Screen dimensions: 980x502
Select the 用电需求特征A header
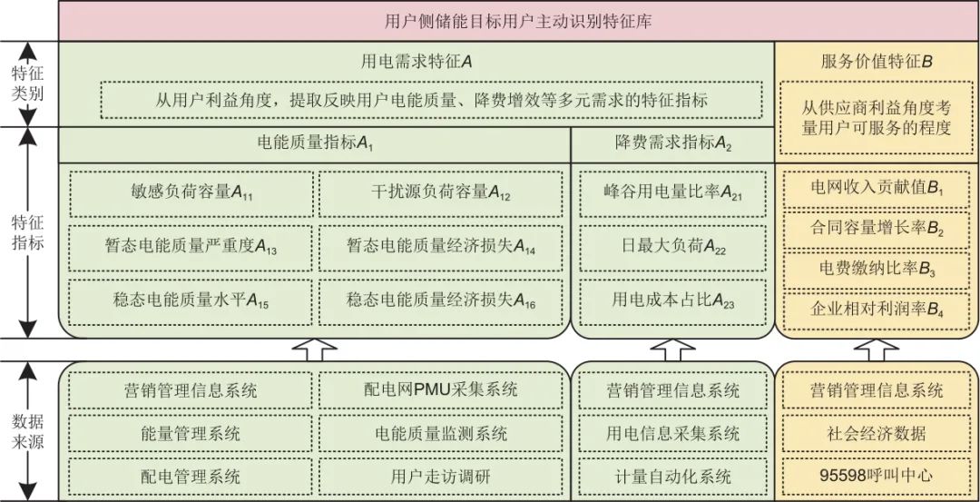click(x=416, y=62)
